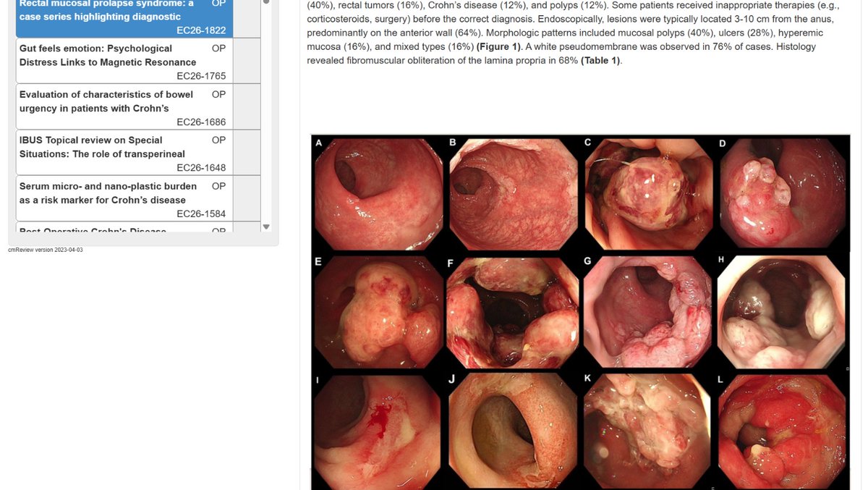The width and height of the screenshot is (868, 490).
Task: Click endoscopy image panel G
Action: tap(648, 311)
